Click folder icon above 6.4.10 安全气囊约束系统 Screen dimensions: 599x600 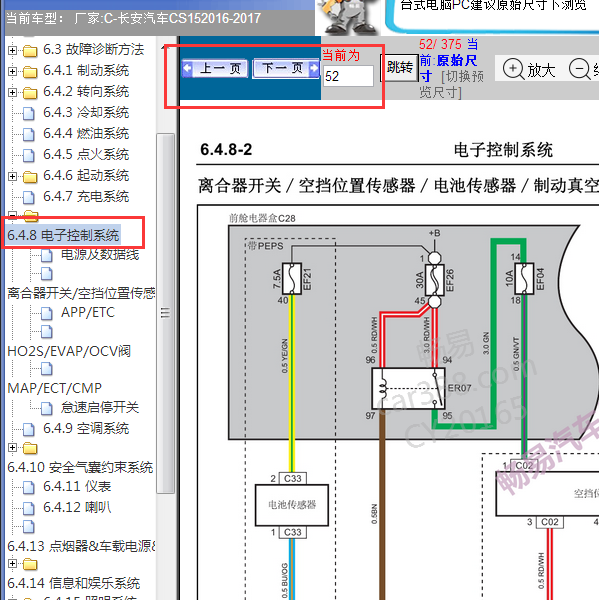pyautogui.click(x=30, y=448)
